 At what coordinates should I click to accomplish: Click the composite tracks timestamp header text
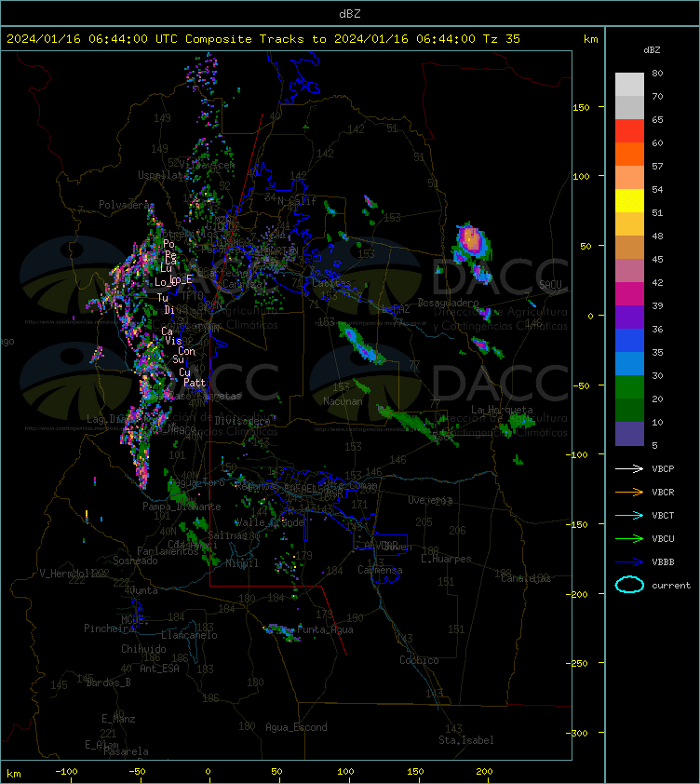263,38
